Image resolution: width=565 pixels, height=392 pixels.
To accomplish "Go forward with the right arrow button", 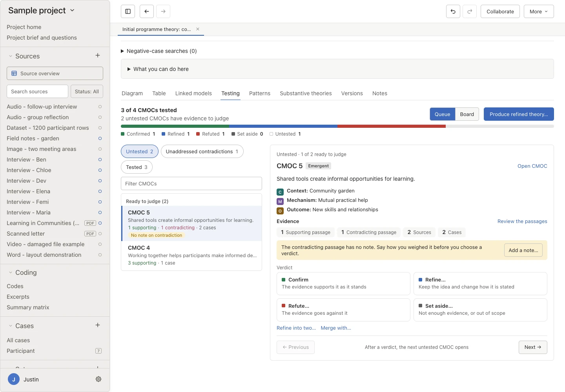I will (x=163, y=11).
